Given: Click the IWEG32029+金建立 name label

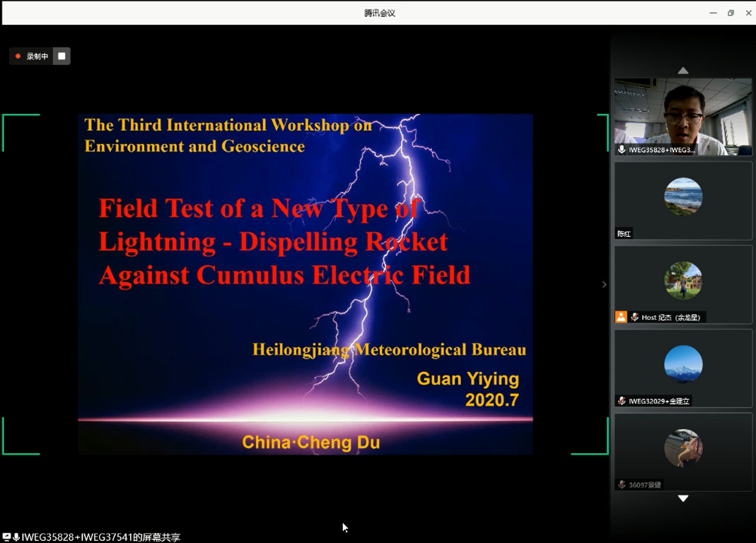Looking at the screenshot, I should (x=658, y=401).
